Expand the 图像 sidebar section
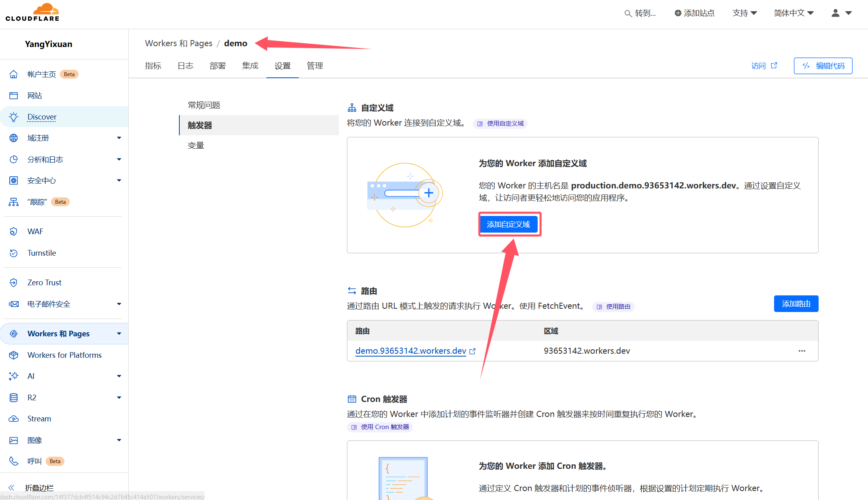The height and width of the screenshot is (500, 868). tap(119, 440)
